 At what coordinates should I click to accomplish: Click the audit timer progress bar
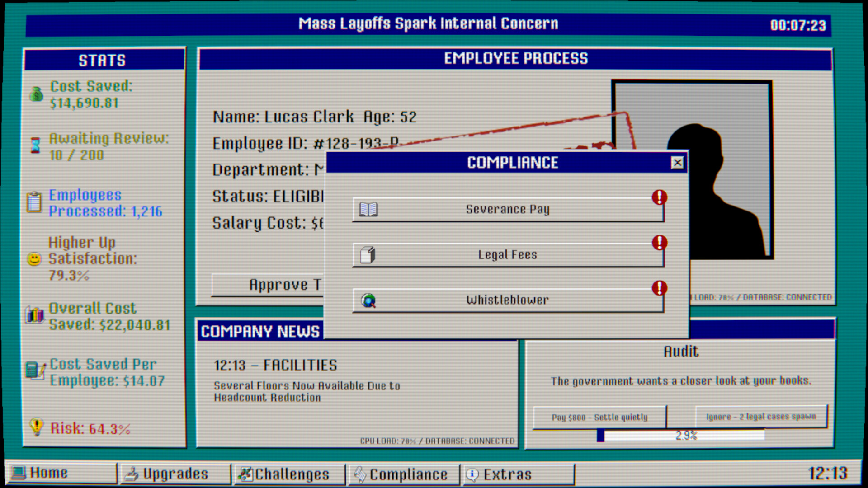[x=680, y=436]
